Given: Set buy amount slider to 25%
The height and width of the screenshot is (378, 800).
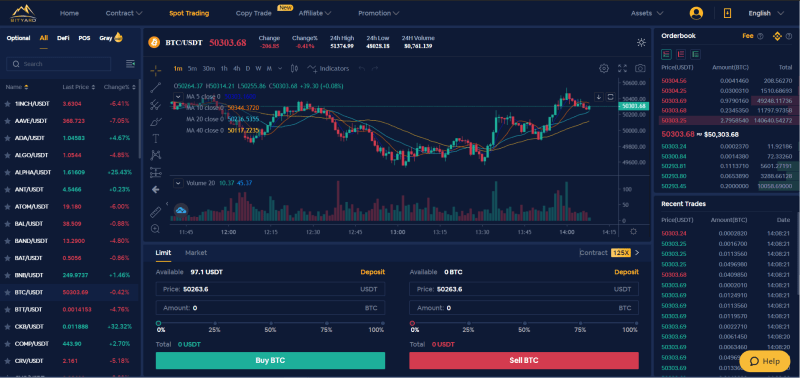Looking at the screenshot, I should point(215,323).
